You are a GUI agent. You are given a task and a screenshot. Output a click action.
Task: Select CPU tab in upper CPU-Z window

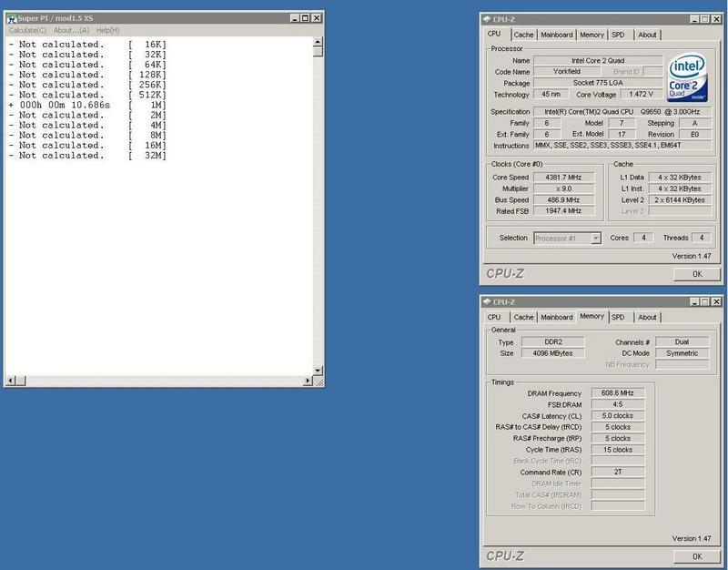click(x=494, y=34)
